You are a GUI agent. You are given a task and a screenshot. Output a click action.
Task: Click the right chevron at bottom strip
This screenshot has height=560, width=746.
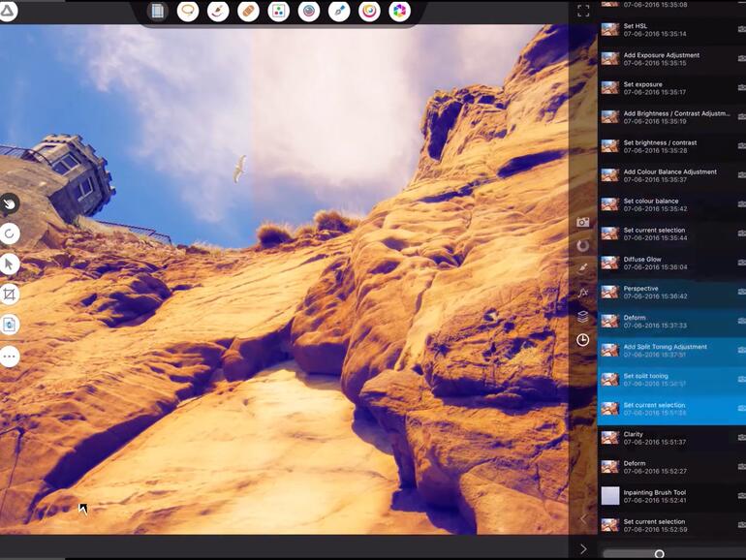(583, 549)
